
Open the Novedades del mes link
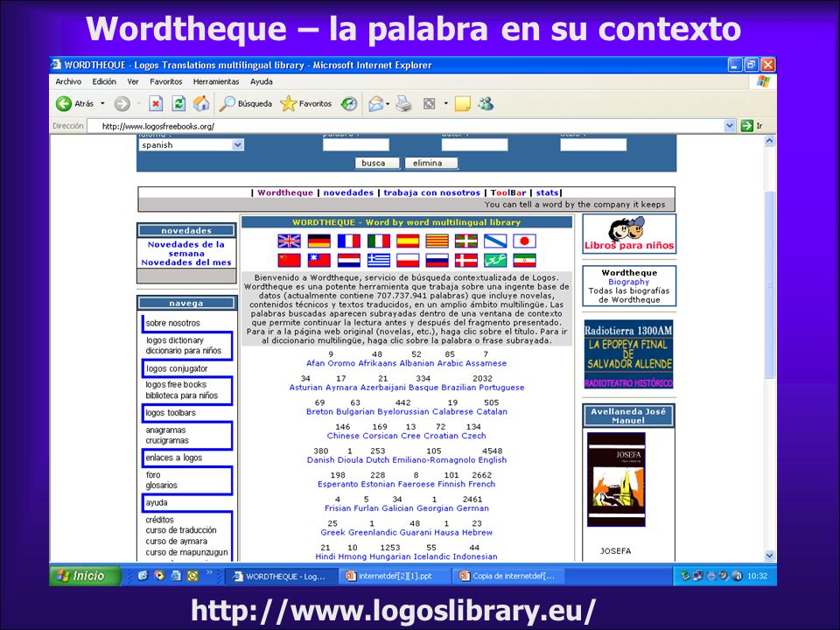click(x=186, y=262)
